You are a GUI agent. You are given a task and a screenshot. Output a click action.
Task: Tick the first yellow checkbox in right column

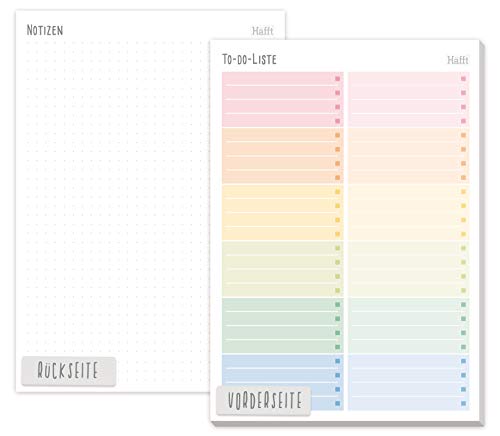click(463, 192)
